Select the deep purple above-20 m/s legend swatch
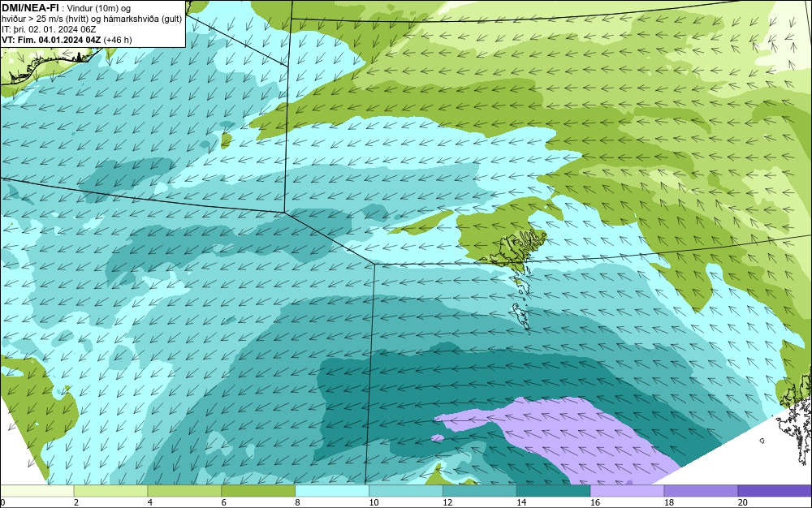Viewport: 812px width, 508px height. click(775, 491)
